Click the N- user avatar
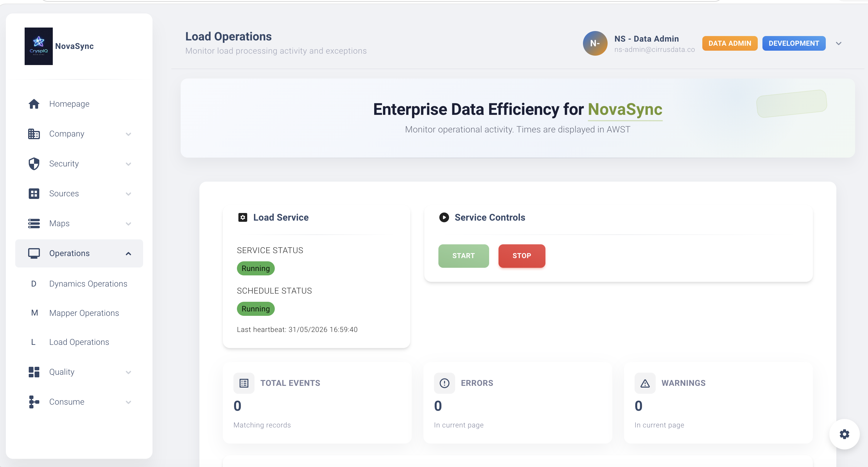 [x=595, y=43]
